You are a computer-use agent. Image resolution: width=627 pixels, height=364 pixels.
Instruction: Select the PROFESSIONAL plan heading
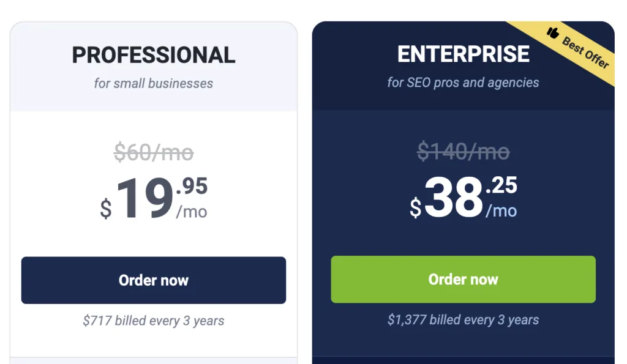154,55
